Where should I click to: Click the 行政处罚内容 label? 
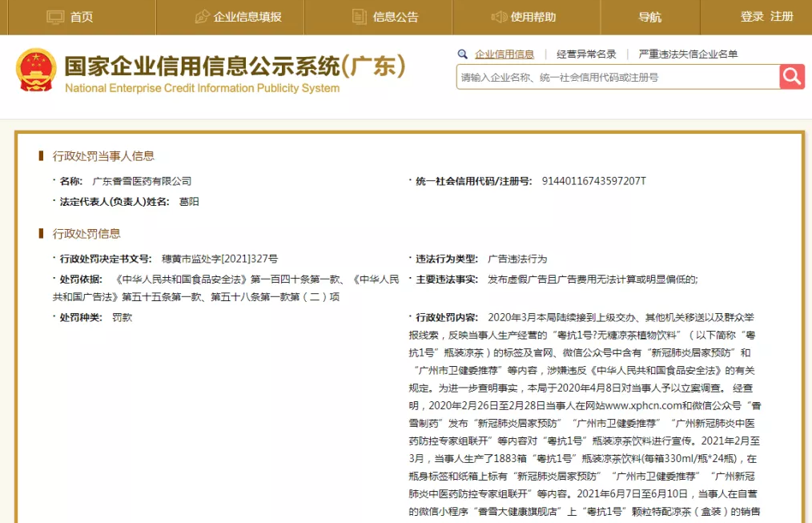(x=446, y=317)
